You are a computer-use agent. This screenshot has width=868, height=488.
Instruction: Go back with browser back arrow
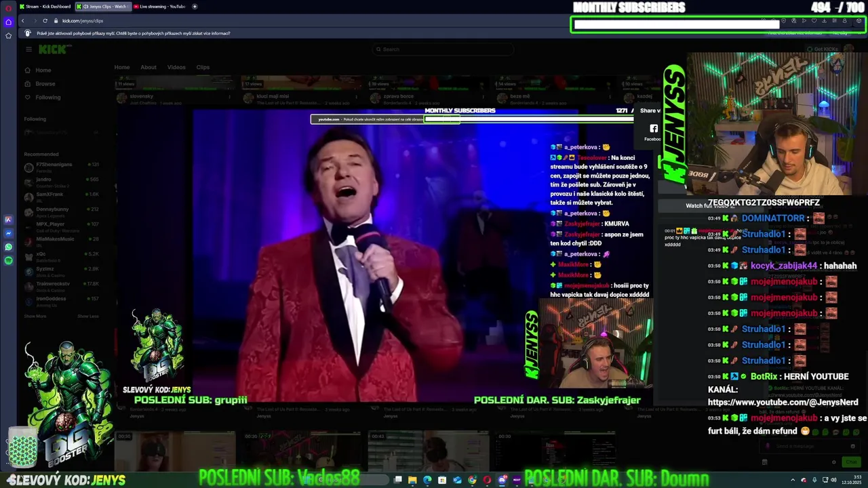click(x=22, y=20)
